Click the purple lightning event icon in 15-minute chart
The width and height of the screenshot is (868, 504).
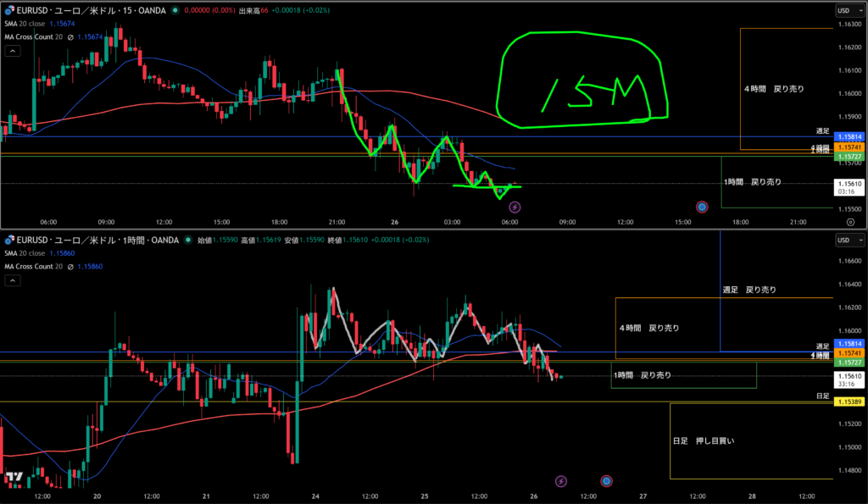pos(515,206)
